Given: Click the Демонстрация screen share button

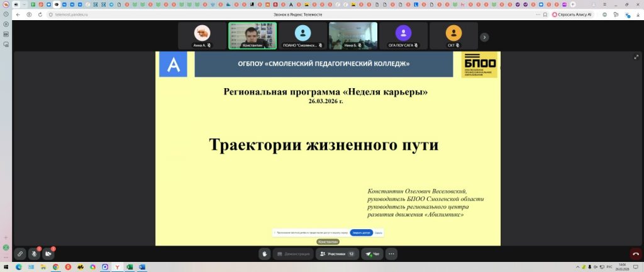Looking at the screenshot, I should tap(294, 254).
